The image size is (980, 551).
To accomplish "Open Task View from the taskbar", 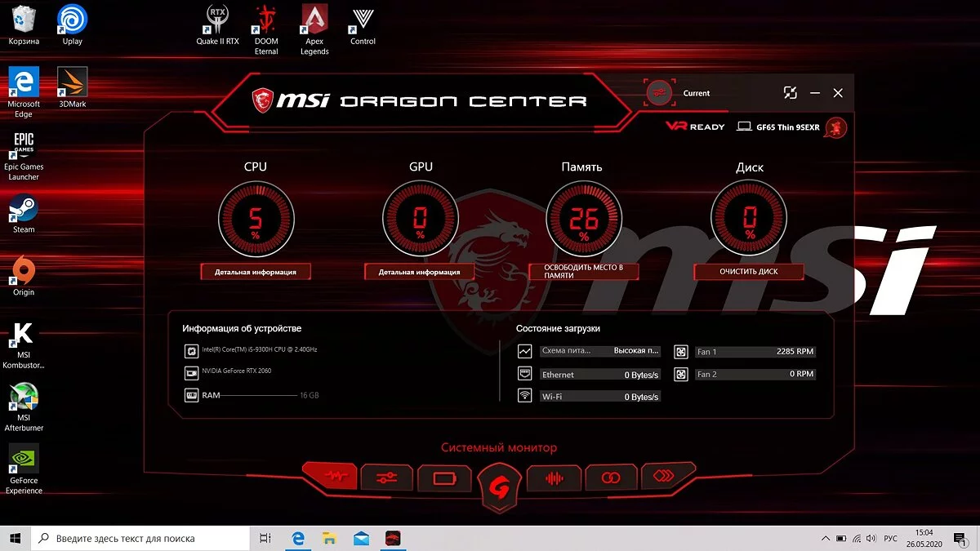I will 265,538.
